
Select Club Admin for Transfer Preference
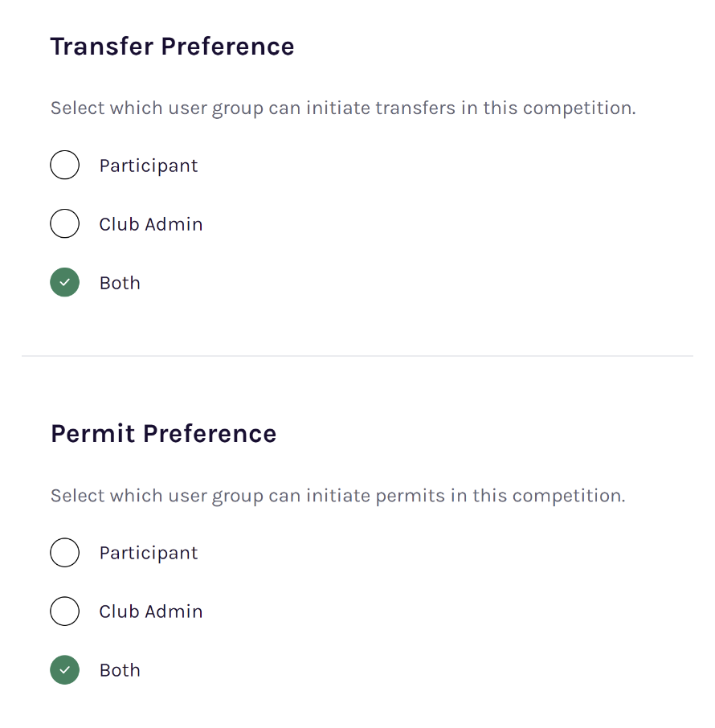coord(65,223)
